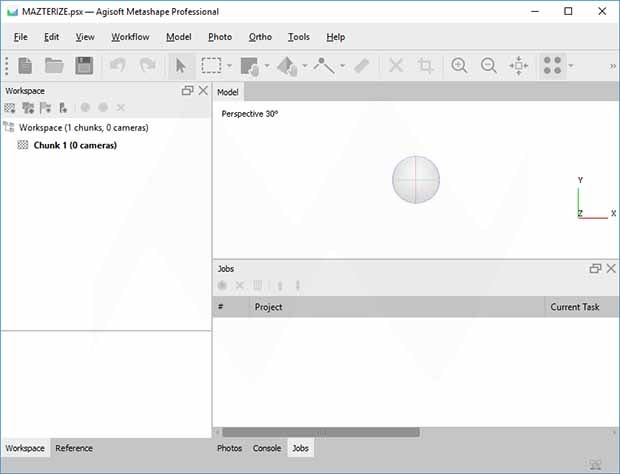This screenshot has width=620, height=474.
Task: Click the Enable Items workspace icon
Action: click(85, 108)
